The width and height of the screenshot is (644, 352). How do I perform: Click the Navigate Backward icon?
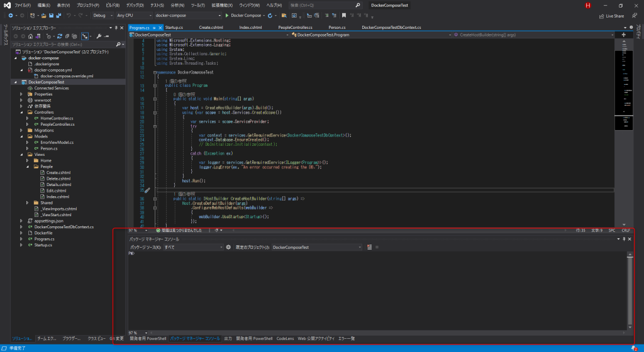tap(10, 16)
